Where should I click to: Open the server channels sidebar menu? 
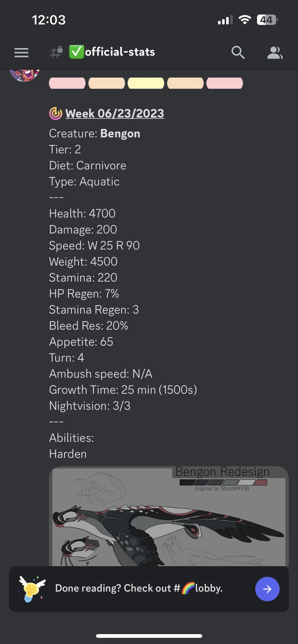21,52
